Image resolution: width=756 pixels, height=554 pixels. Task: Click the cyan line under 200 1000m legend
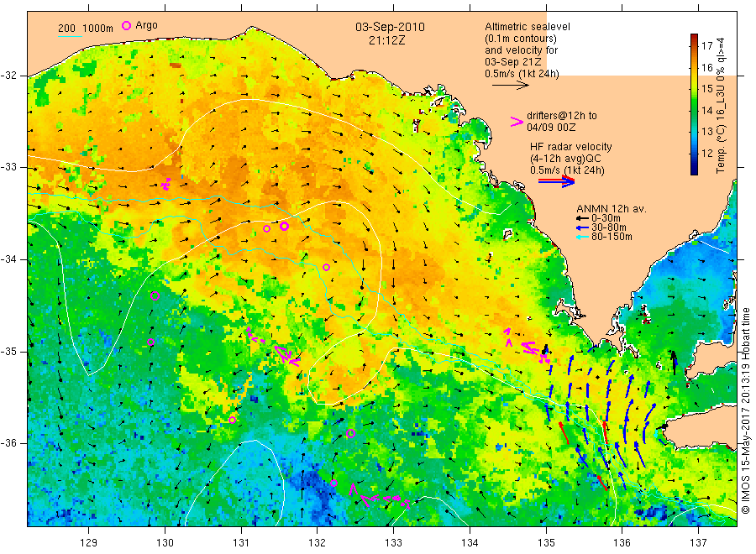tap(70, 36)
